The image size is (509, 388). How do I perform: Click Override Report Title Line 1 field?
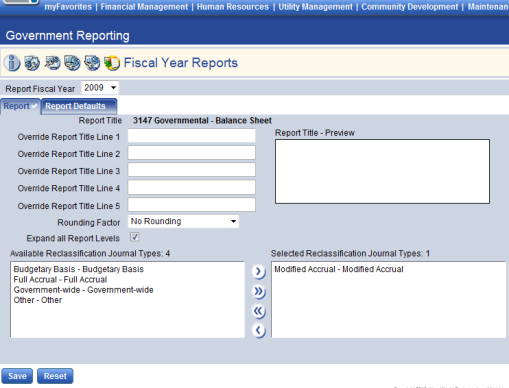tap(192, 136)
